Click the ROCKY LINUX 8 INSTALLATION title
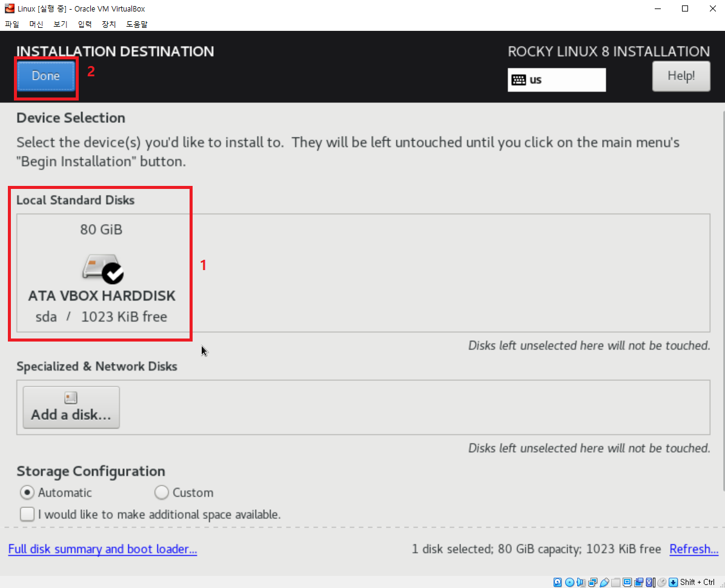This screenshot has height=588, width=725. click(x=609, y=51)
